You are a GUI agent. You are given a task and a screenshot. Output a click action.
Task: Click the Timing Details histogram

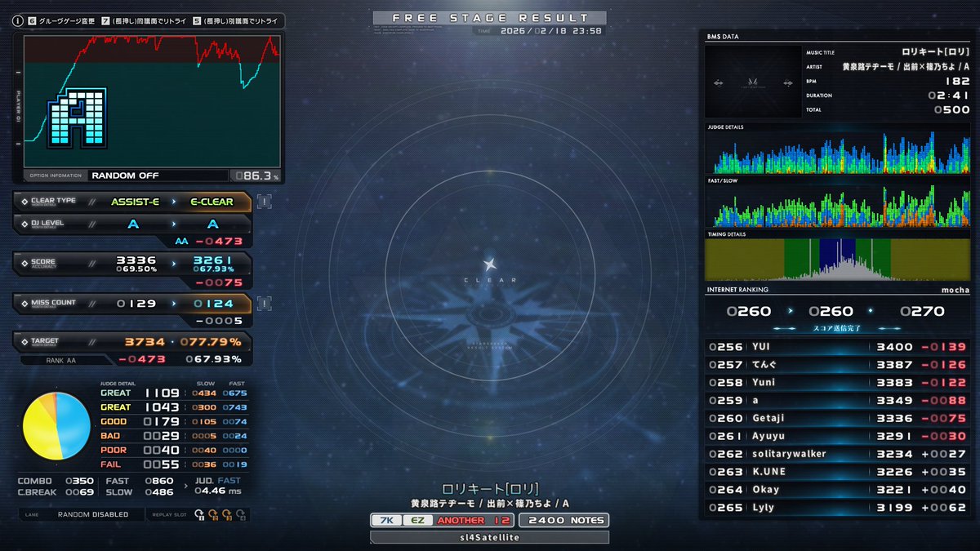(x=838, y=260)
